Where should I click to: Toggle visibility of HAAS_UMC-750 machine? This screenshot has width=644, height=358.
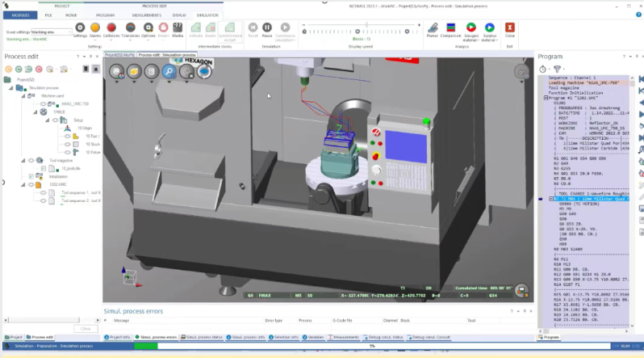[42, 104]
